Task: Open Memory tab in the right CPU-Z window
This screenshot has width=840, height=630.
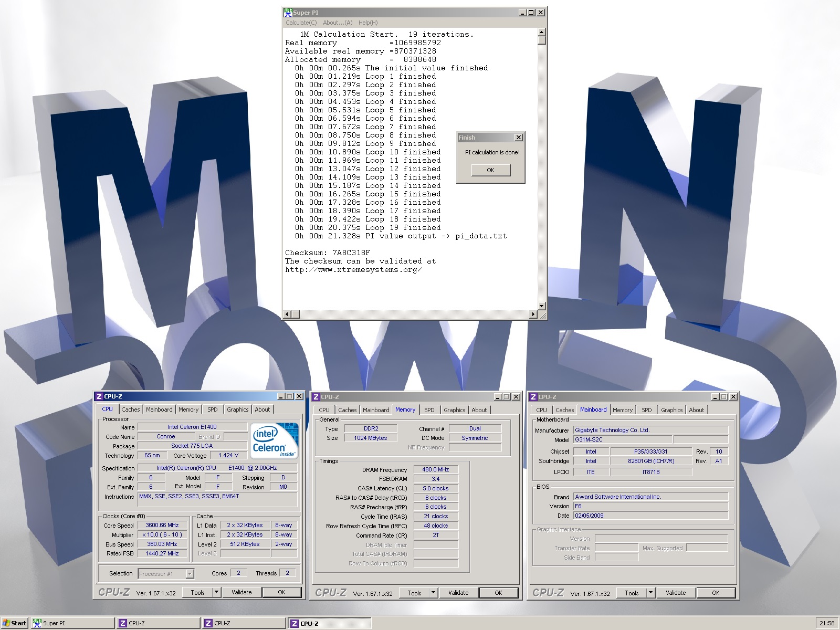Action: click(x=623, y=410)
